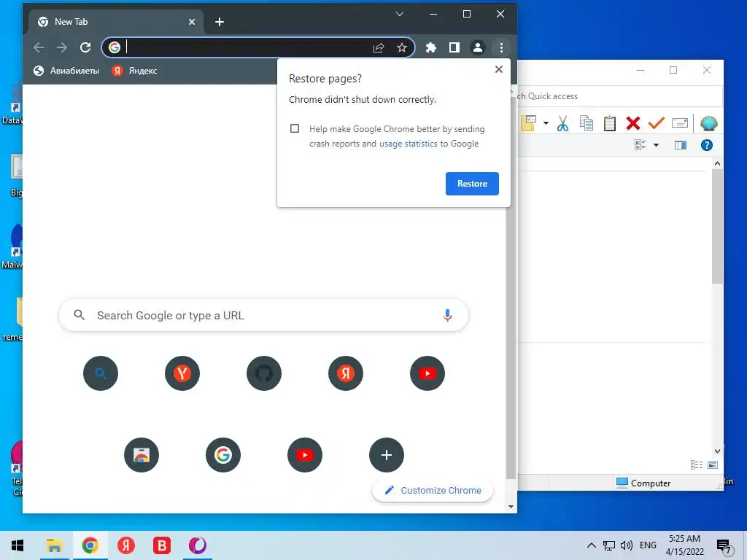The width and height of the screenshot is (747, 560).
Task: Open the first-row YouTube shortcut tile
Action: 427,373
